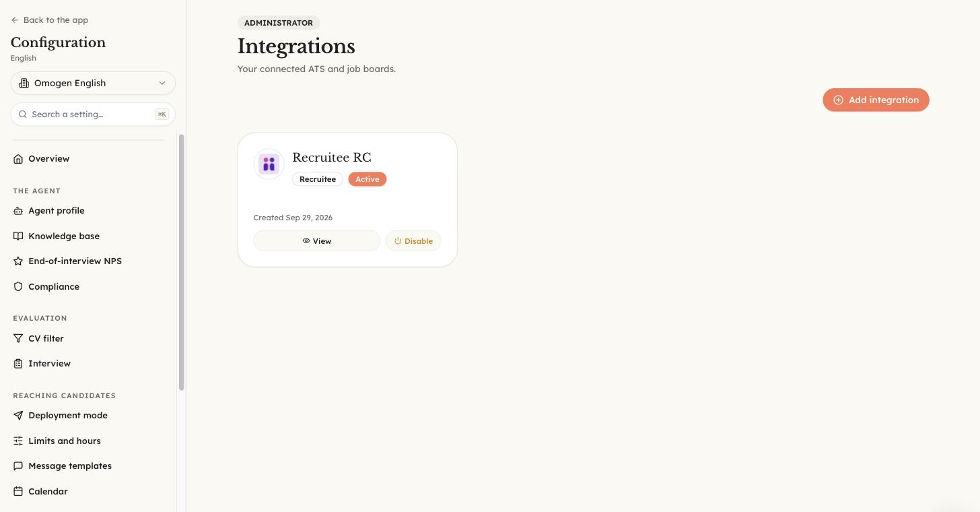980x512 pixels.
Task: Click the Agent profile robot icon
Action: [18, 211]
